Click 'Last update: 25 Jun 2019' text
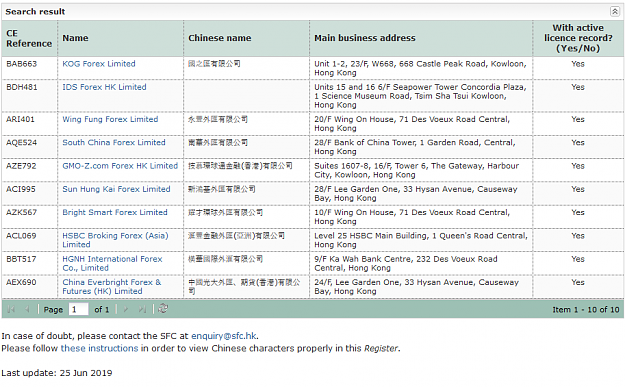 click(x=57, y=373)
